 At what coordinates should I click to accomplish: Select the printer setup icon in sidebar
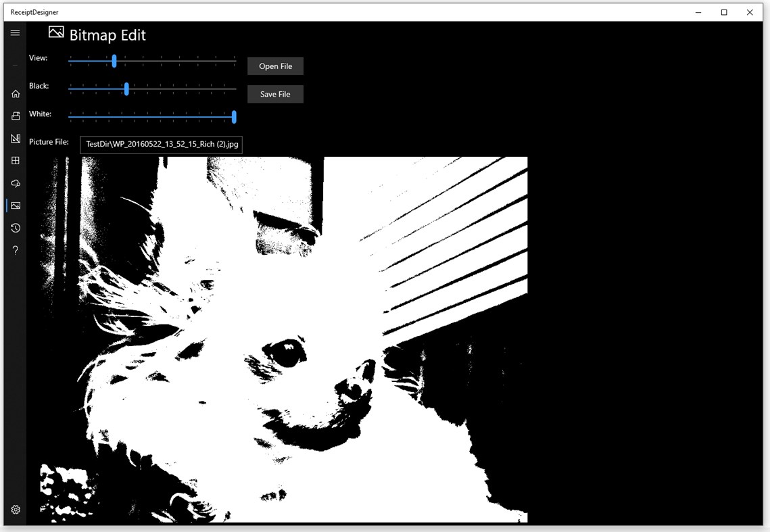pos(15,116)
